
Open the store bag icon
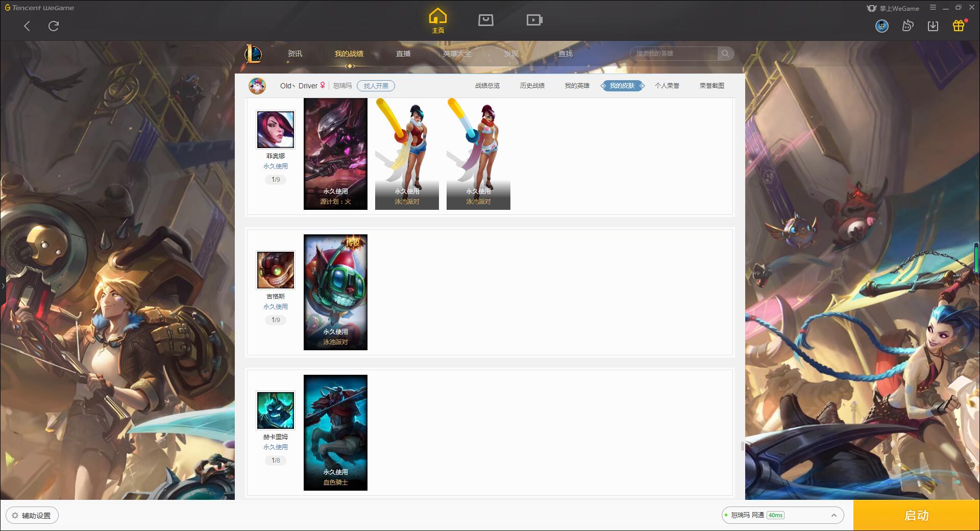485,20
